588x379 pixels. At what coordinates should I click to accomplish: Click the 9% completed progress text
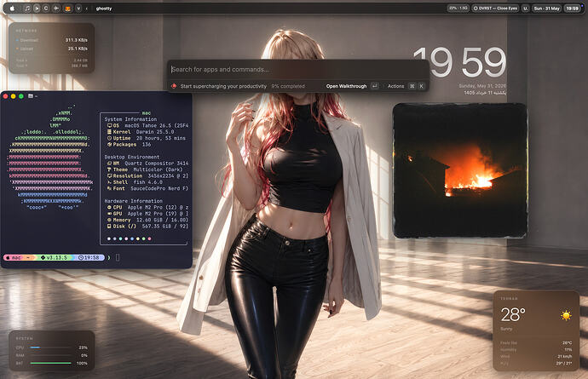(288, 86)
